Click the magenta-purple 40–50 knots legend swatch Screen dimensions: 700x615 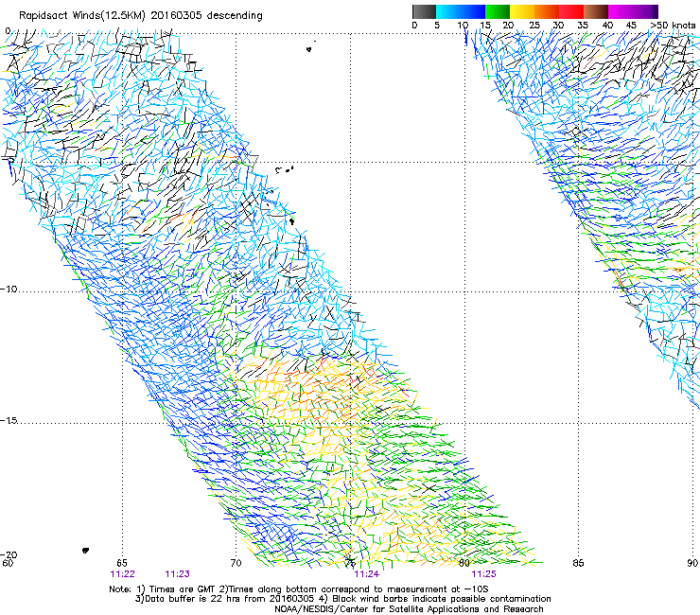coord(633,11)
